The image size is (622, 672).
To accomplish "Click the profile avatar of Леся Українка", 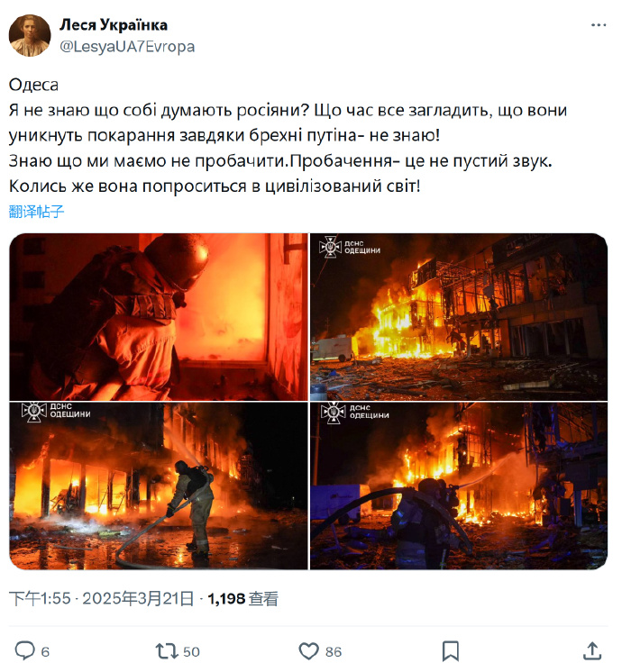I will pos(30,35).
